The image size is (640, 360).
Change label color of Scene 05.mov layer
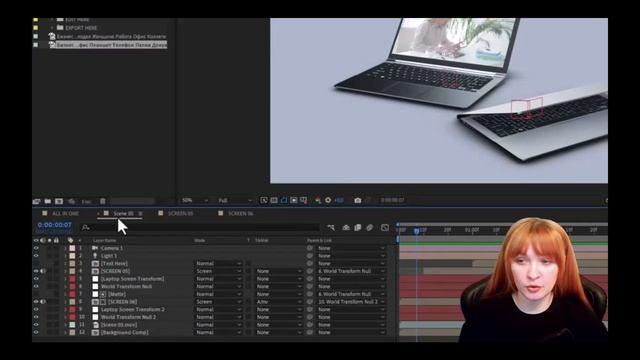point(72,325)
